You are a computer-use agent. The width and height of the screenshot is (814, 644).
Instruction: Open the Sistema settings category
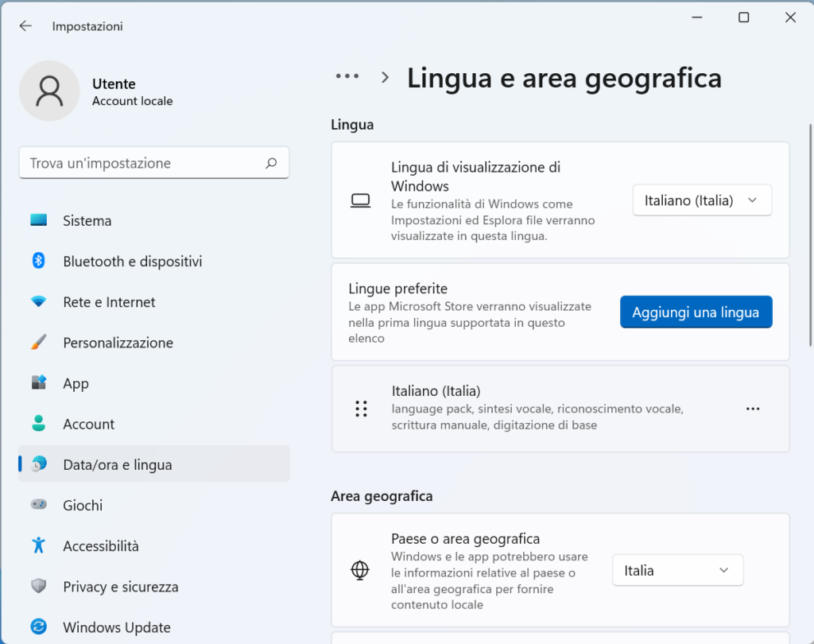(x=87, y=220)
